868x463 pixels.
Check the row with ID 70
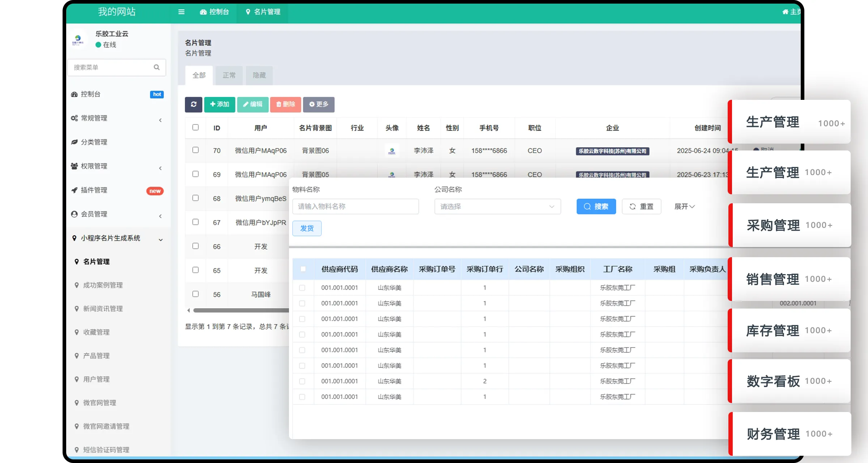pyautogui.click(x=195, y=150)
